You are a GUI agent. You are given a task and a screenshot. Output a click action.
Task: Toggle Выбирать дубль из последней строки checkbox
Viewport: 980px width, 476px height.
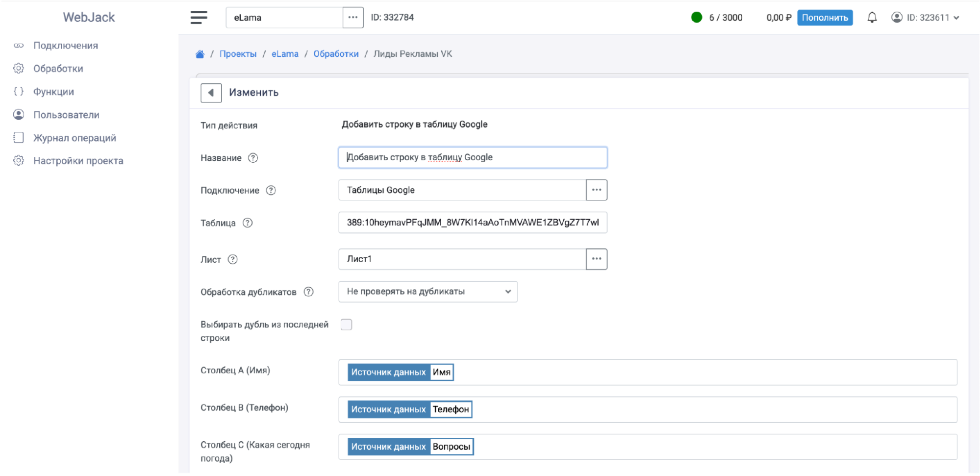pyautogui.click(x=346, y=325)
